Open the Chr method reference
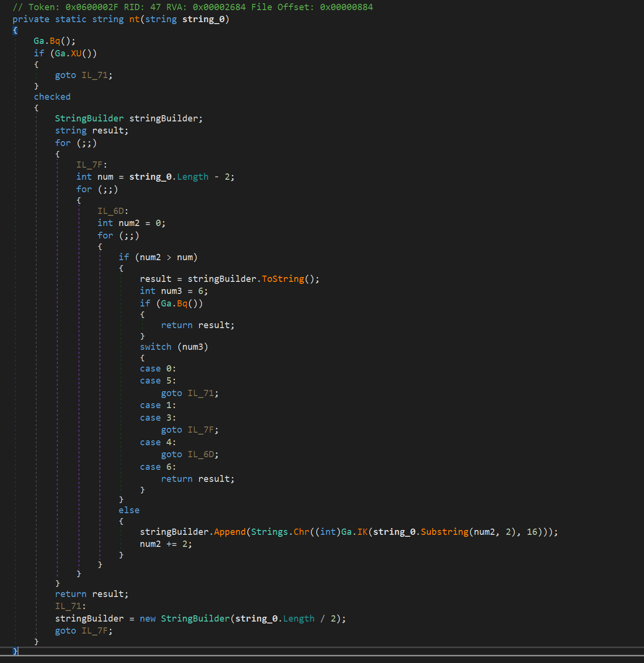The height and width of the screenshot is (663, 644). click(x=301, y=532)
